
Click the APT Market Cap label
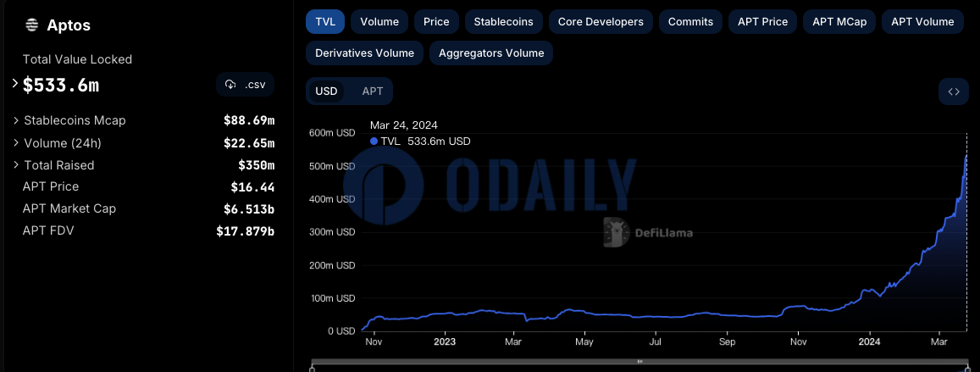tap(69, 208)
